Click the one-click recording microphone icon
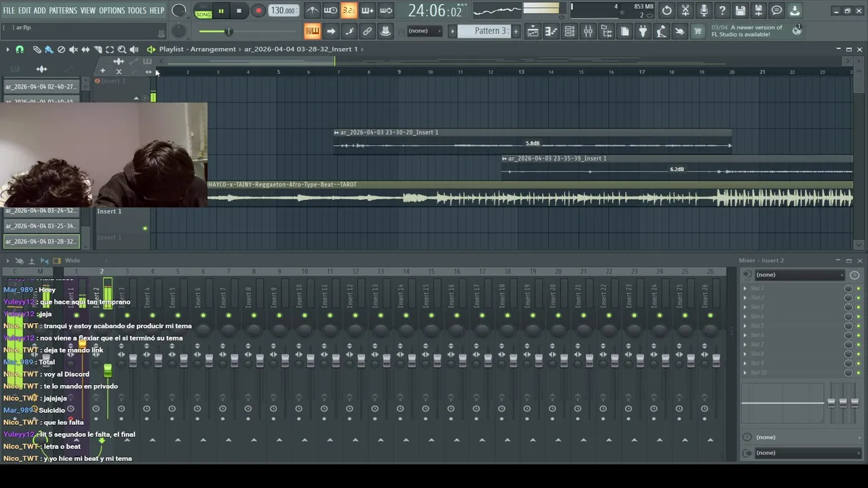Image resolution: width=868 pixels, height=488 pixels. point(704,11)
